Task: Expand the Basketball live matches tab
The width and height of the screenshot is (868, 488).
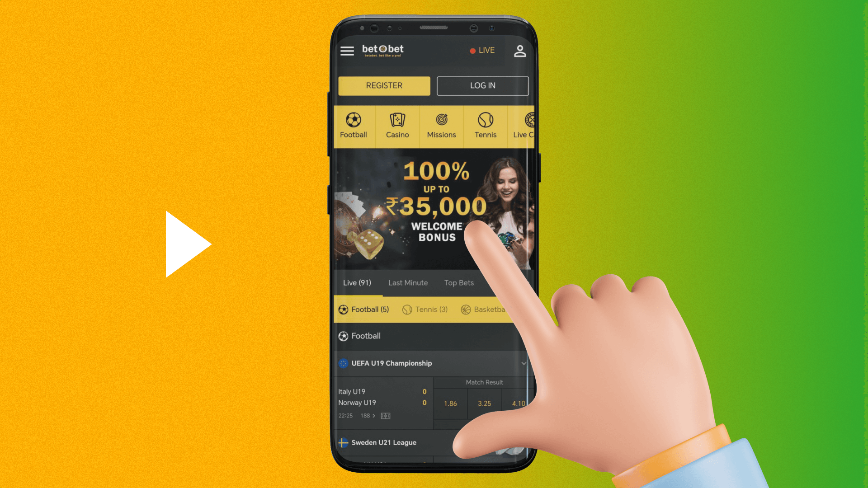Action: click(488, 309)
